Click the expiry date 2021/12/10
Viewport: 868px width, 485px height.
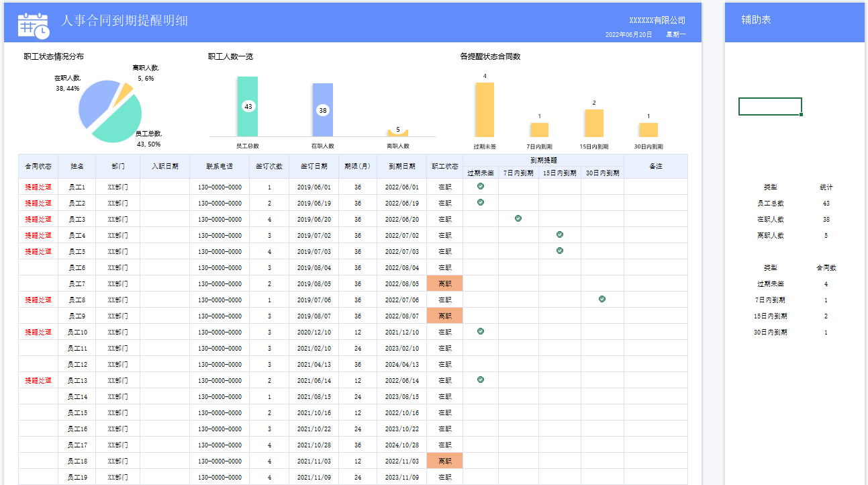[x=401, y=332]
